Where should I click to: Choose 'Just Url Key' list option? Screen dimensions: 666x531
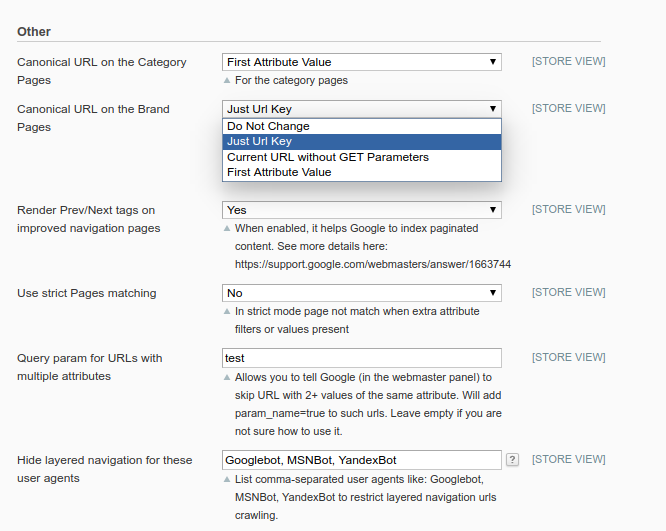(259, 142)
